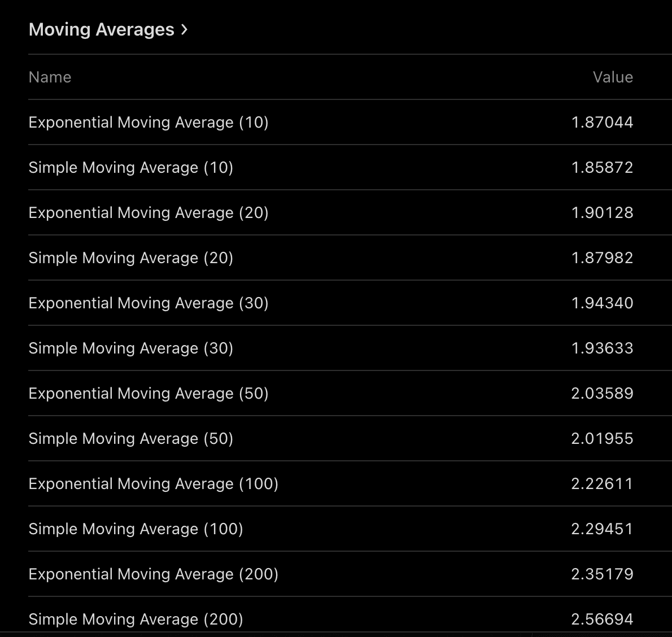The width and height of the screenshot is (672, 637).
Task: Click the value 2.29451
Action: (602, 529)
